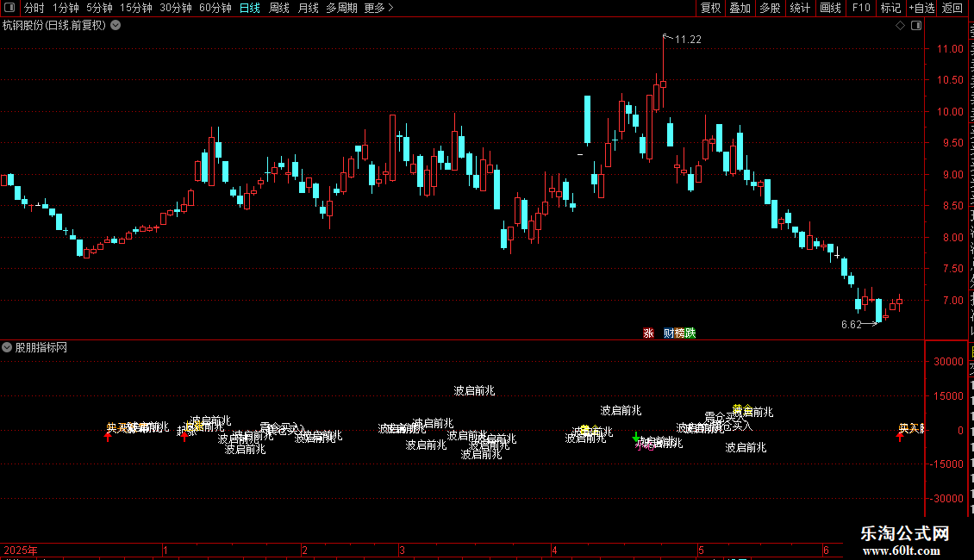Viewport: 974px width, 560px height.
Task: Click the 6.62 low price label
Action: [x=851, y=325]
